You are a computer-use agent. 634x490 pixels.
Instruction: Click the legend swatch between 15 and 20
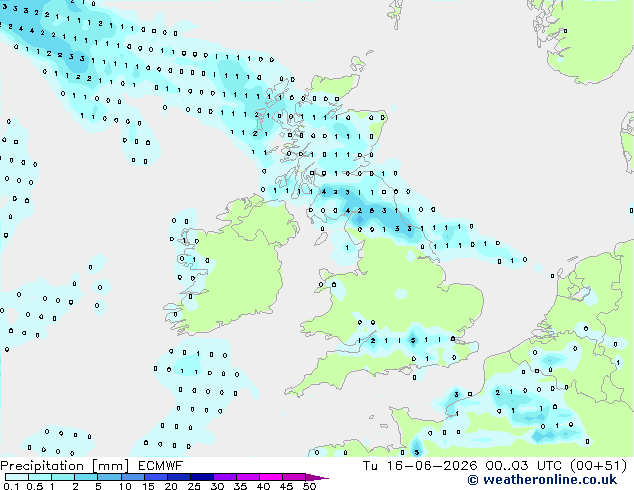point(156,477)
